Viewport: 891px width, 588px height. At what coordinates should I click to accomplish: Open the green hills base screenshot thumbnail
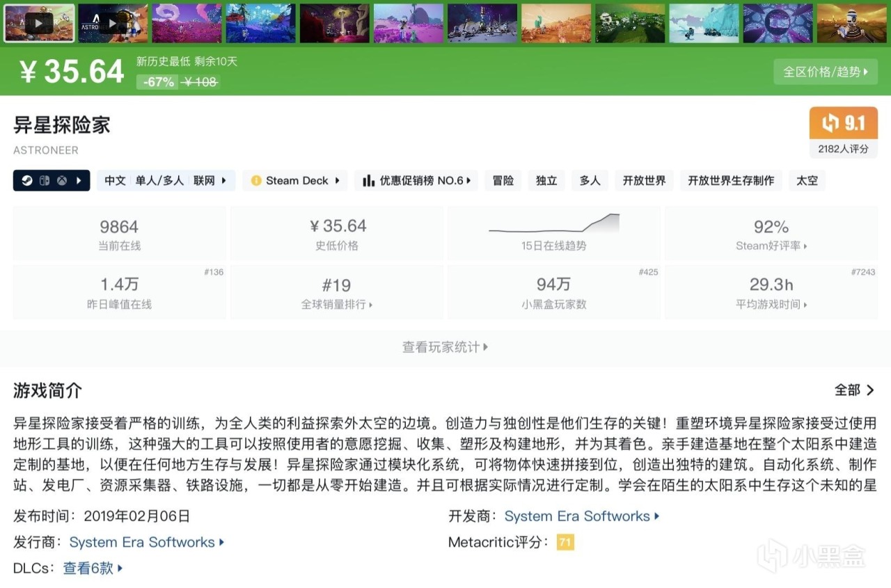coord(630,23)
